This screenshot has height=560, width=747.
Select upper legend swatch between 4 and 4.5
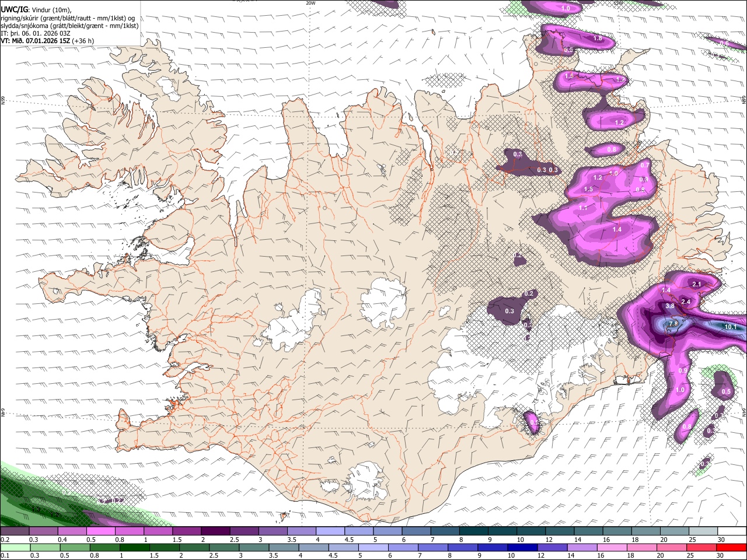330,531
